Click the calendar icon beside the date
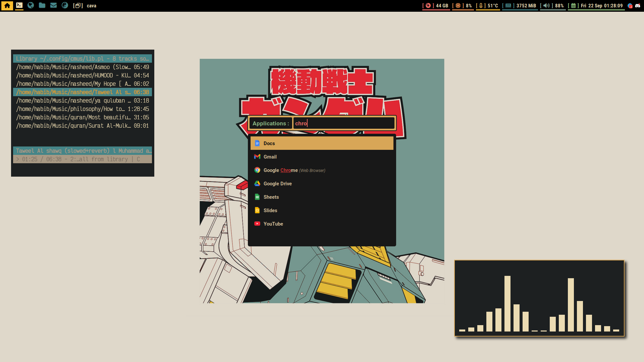644x362 pixels. coord(573,6)
